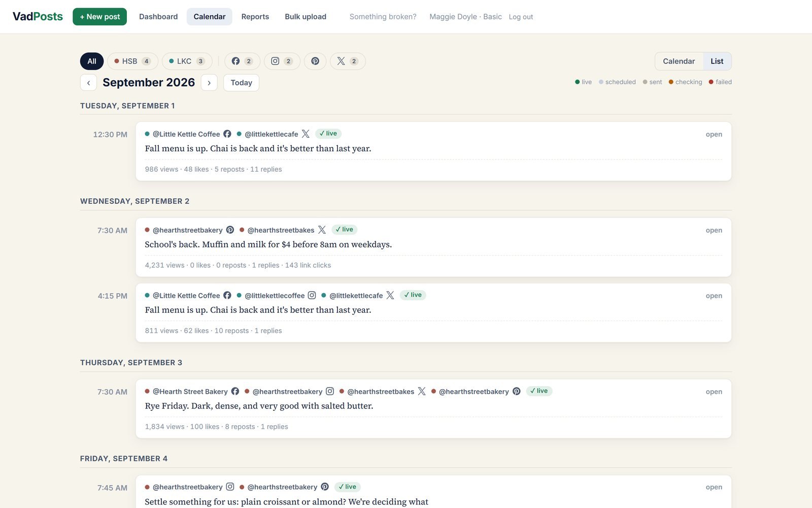Toggle the HSB account filter
812x508 pixels.
click(x=132, y=61)
